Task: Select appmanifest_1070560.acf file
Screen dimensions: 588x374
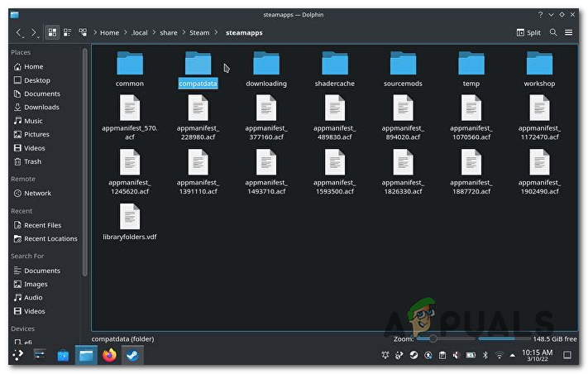Action: tap(471, 114)
